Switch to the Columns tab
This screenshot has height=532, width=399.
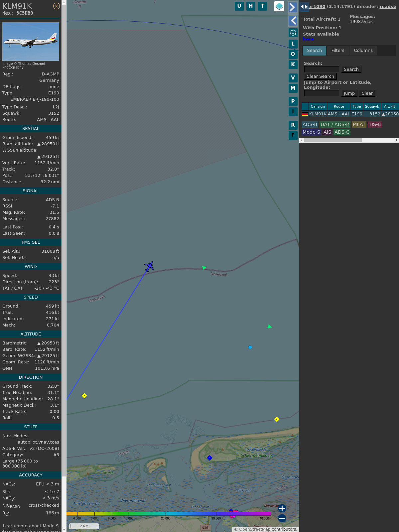(363, 51)
